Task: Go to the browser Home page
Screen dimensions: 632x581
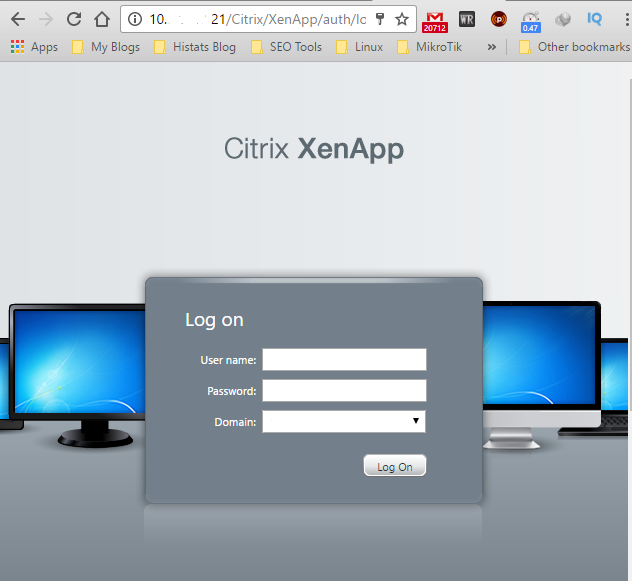Action: (102, 19)
